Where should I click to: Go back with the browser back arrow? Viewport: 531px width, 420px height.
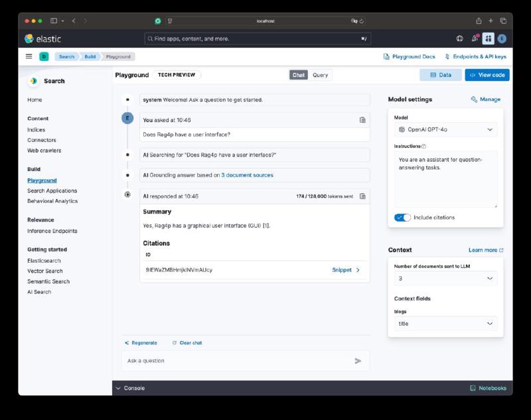point(74,21)
